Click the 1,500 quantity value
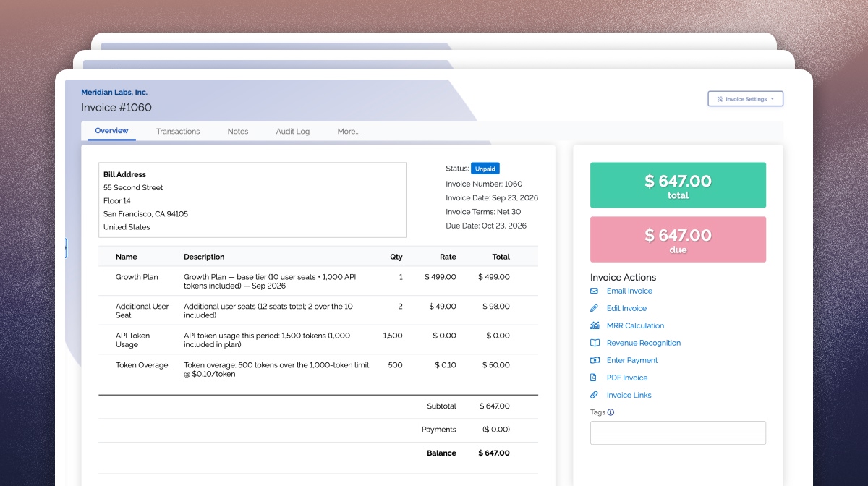 [393, 336]
